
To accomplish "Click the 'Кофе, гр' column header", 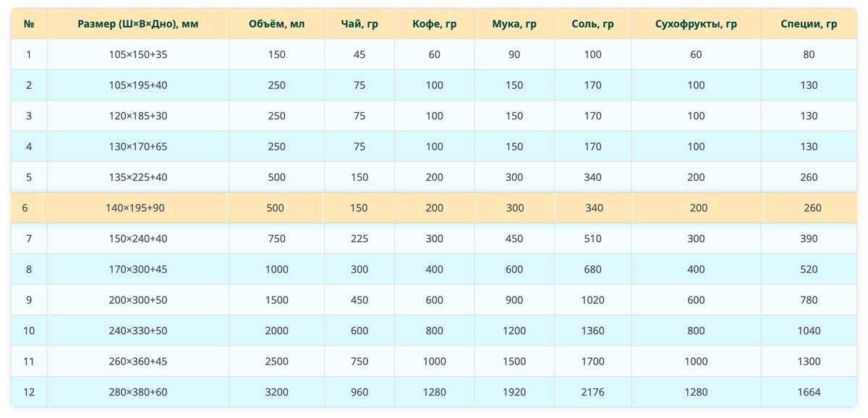I will (x=435, y=24).
